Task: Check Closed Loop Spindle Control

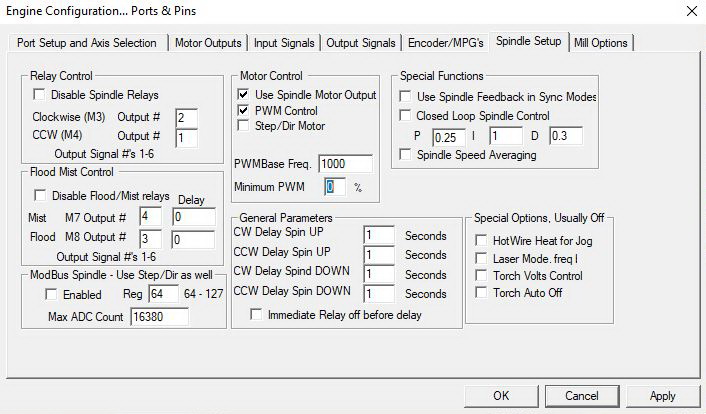Action: [x=405, y=115]
